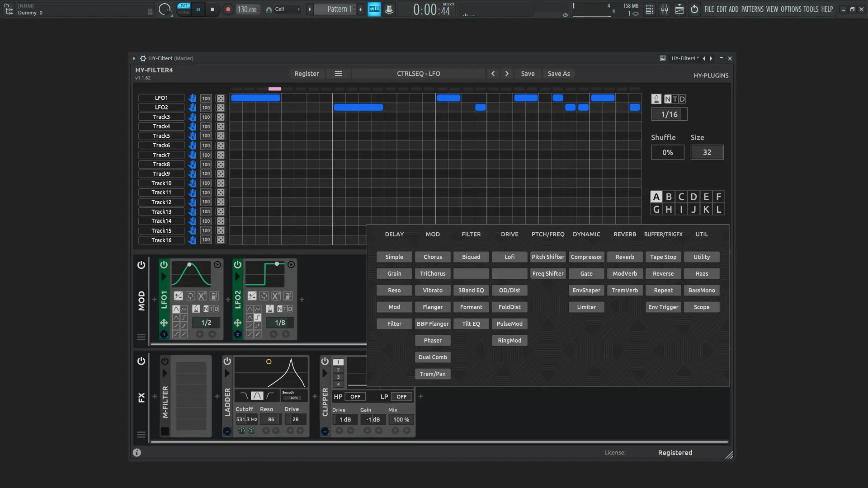Go to next preset with right chevron
This screenshot has height=488, width=868.
(x=507, y=74)
